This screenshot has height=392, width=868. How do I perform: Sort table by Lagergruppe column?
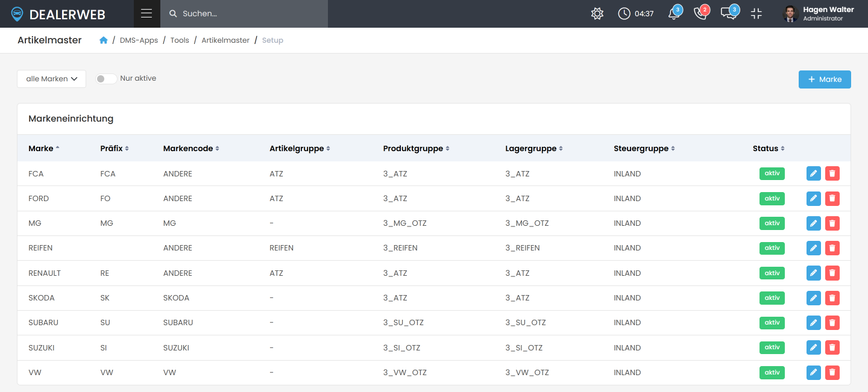click(x=534, y=149)
